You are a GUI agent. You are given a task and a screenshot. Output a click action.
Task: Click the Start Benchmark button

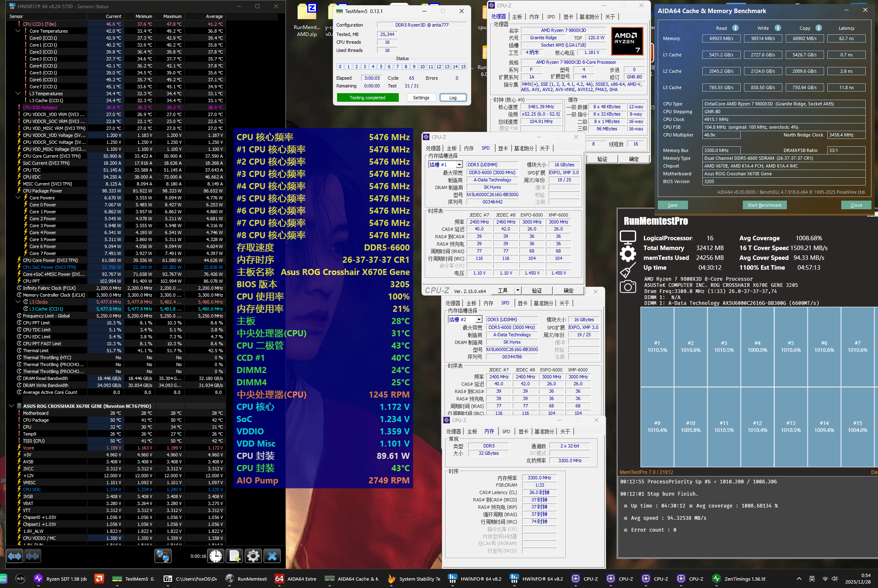764,205
